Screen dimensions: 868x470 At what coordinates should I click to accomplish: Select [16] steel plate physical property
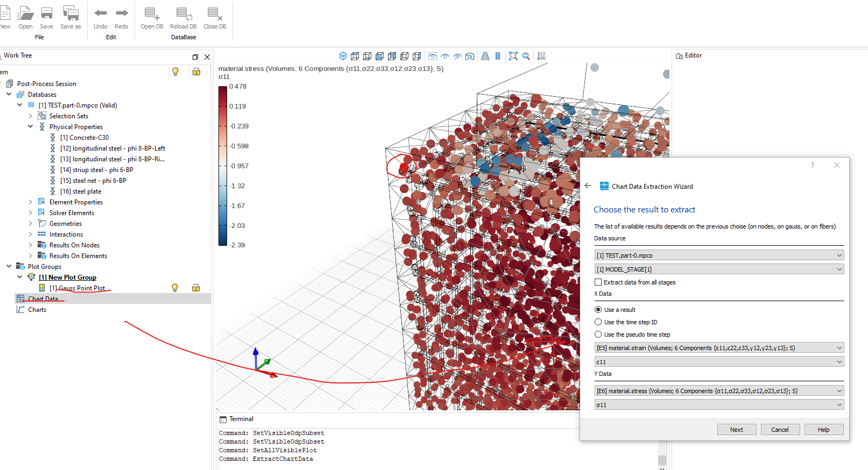pos(81,191)
